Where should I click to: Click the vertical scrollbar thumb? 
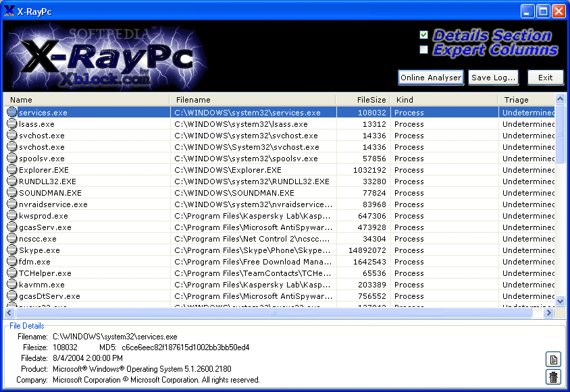point(560,134)
